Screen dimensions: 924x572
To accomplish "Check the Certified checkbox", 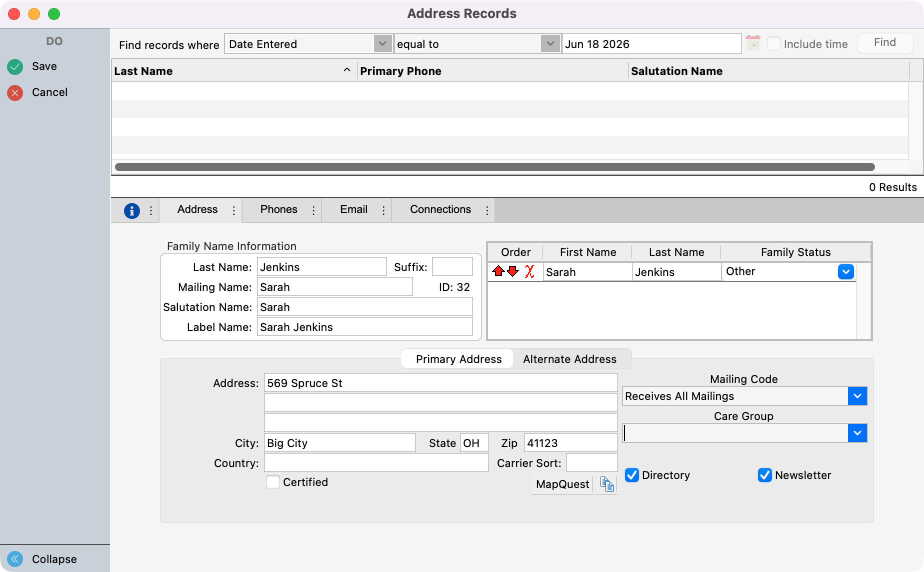I will click(x=273, y=482).
